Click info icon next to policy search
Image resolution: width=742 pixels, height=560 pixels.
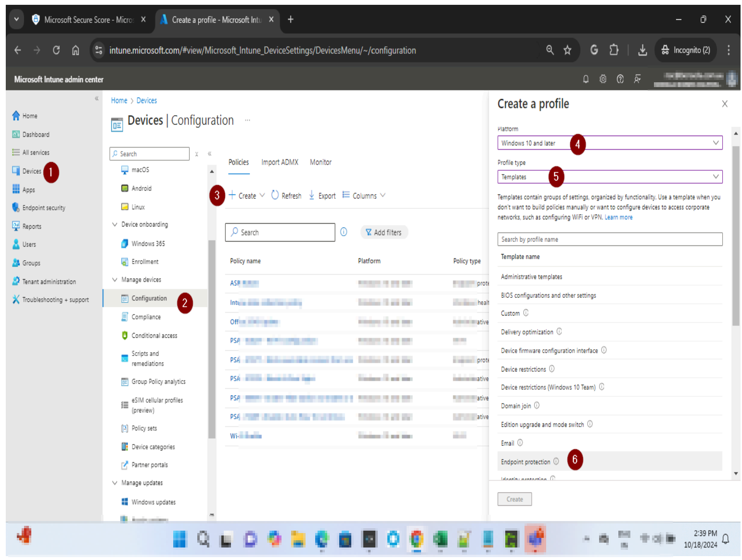(344, 232)
